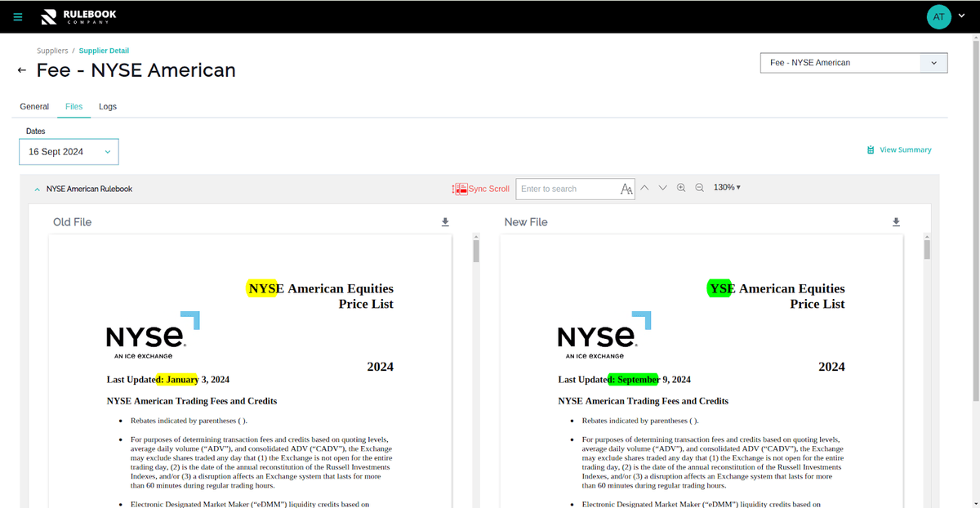Open the 130% zoom level selector
This screenshot has height=508, width=980.
[728, 187]
